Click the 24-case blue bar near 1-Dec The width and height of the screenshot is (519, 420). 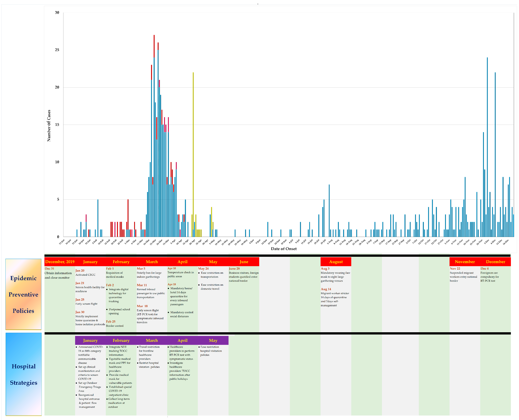(x=487, y=145)
